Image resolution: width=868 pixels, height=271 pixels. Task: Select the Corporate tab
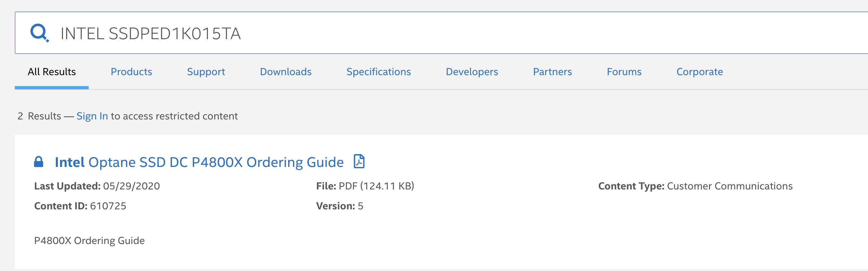(700, 72)
